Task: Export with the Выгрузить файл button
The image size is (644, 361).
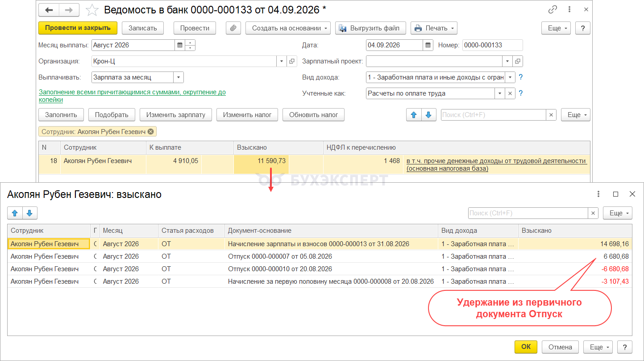Action: tap(370, 28)
